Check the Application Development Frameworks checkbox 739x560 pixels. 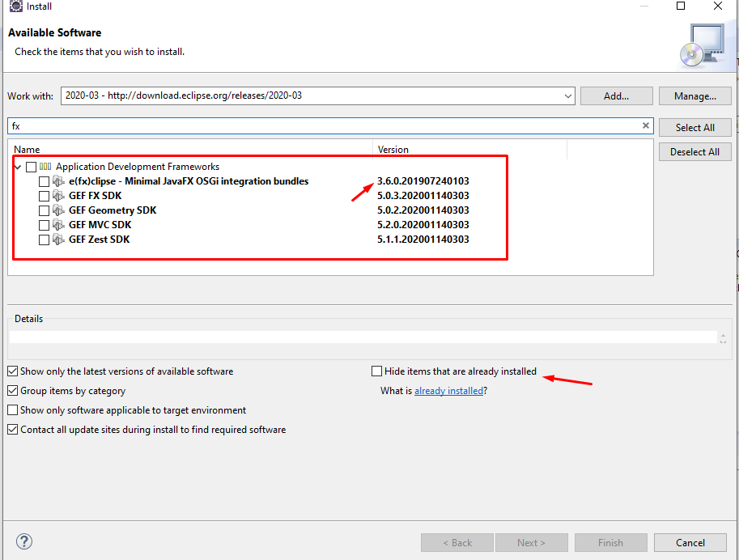tap(31, 167)
